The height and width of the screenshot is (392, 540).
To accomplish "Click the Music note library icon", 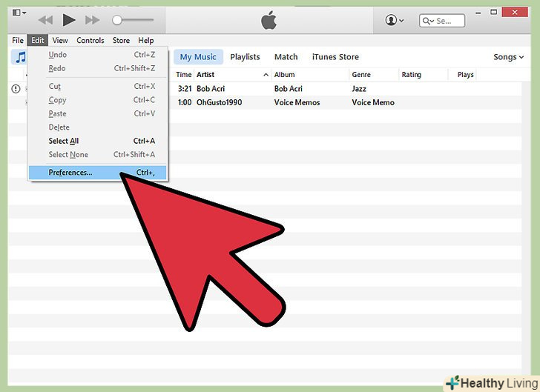I will tap(20, 57).
